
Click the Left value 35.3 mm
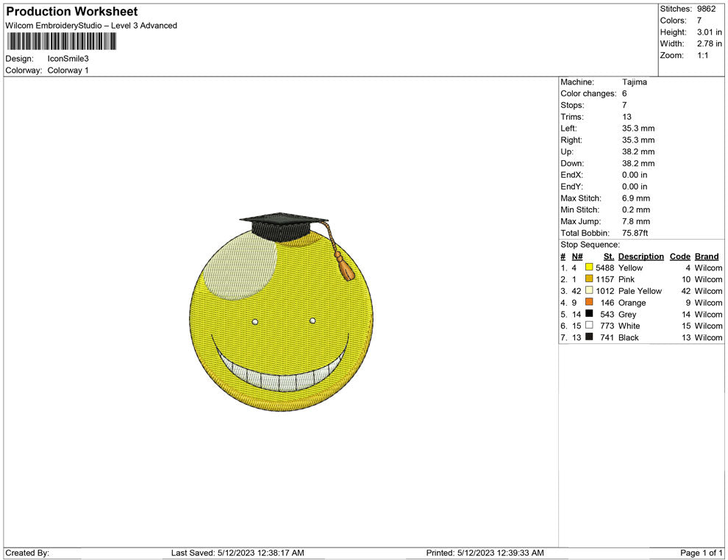click(x=638, y=129)
